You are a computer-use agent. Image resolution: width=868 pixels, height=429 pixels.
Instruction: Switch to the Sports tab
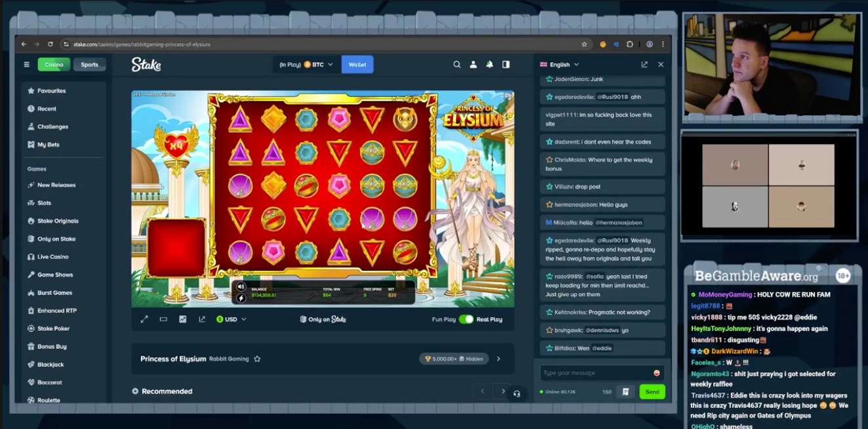pos(90,65)
